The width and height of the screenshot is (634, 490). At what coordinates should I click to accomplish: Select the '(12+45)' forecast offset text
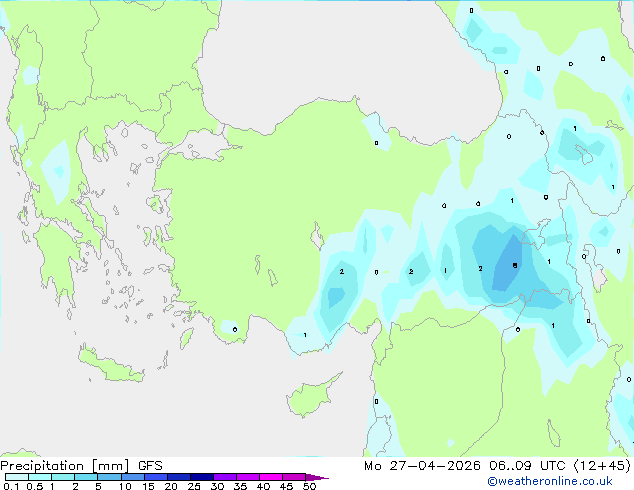tap(602, 466)
